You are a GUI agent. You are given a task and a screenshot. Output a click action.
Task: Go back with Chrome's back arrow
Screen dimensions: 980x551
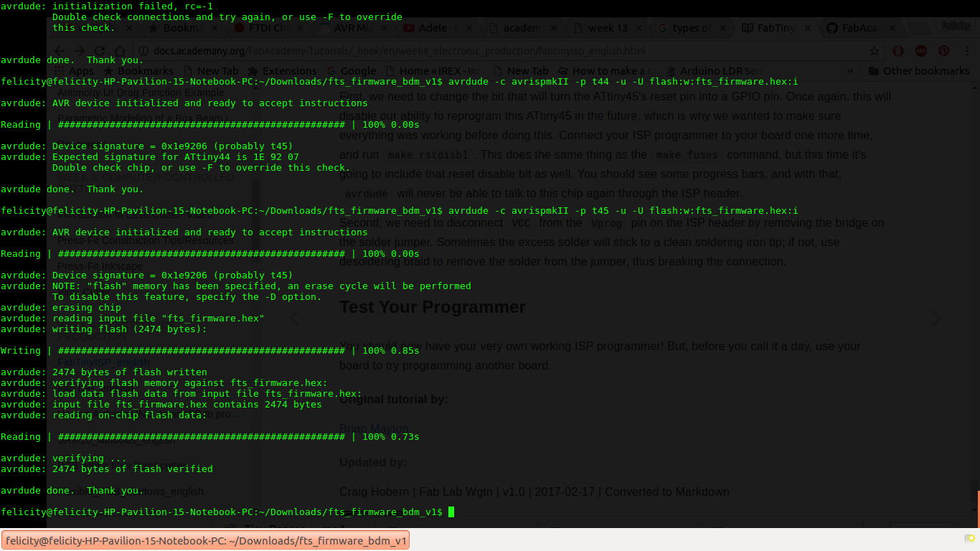[61, 51]
